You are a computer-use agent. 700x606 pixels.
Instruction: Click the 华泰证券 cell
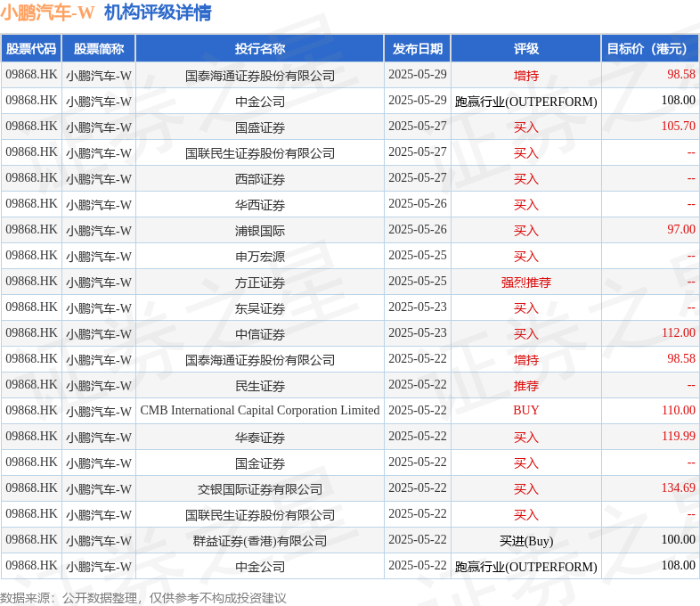click(x=260, y=438)
